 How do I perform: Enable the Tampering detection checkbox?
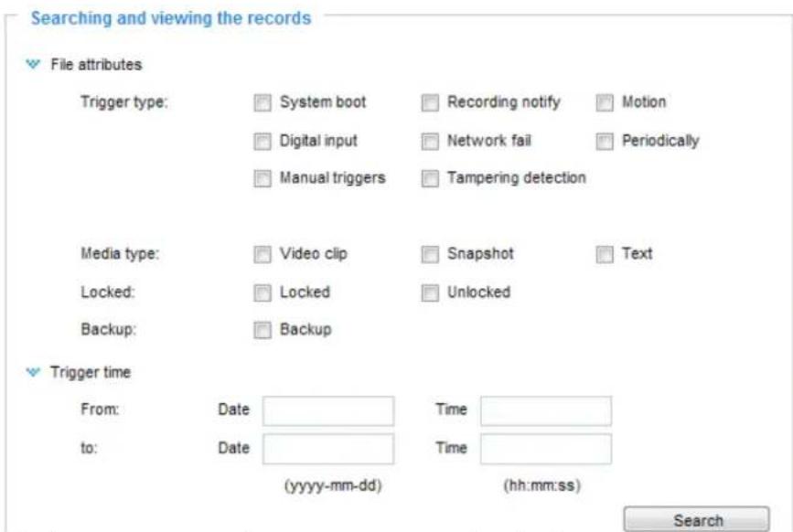tap(430, 178)
